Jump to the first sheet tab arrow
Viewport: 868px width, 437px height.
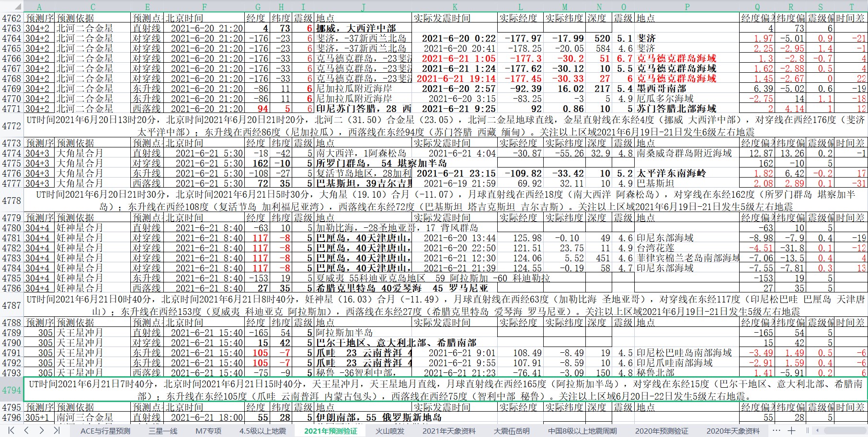click(11, 430)
